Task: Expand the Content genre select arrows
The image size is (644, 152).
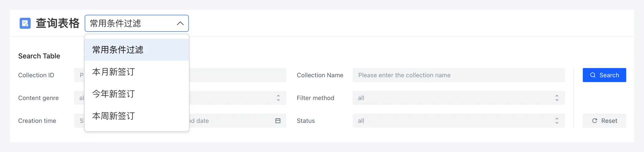Action: 278,98
